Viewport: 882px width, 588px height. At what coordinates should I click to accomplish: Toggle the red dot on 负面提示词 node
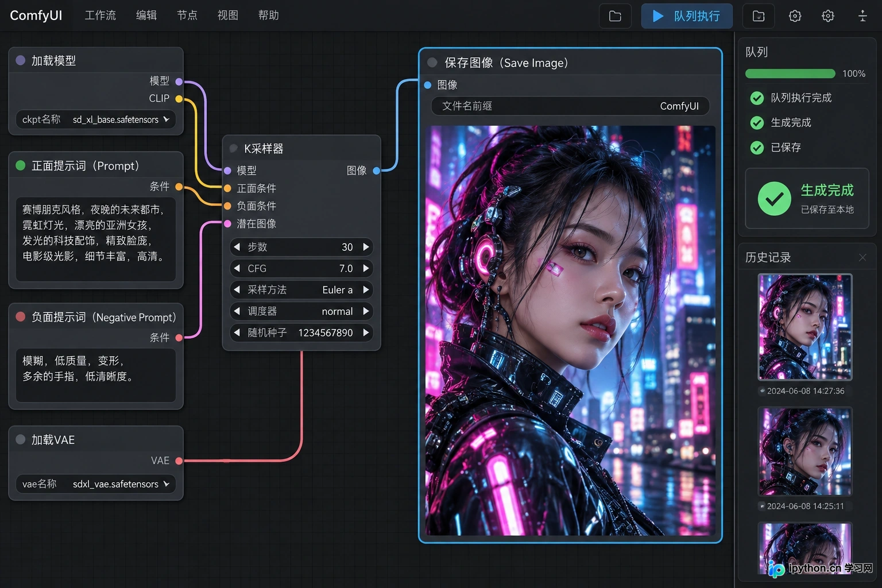point(21,316)
